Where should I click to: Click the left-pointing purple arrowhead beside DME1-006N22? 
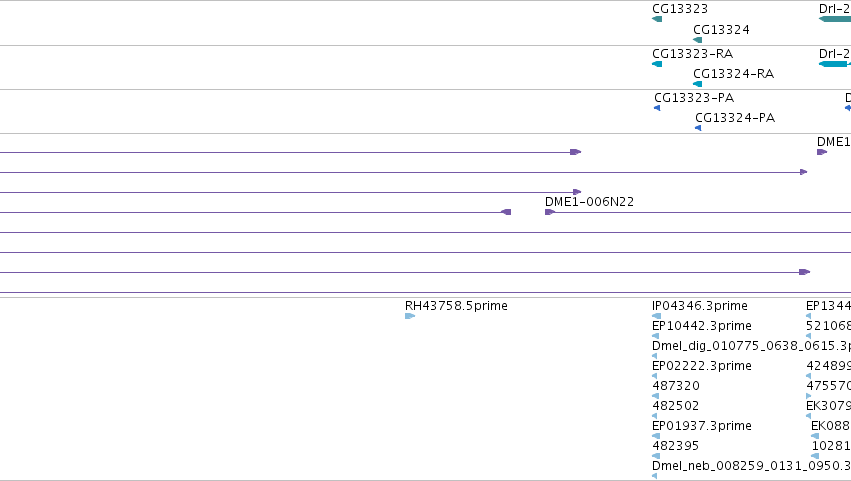(x=506, y=212)
